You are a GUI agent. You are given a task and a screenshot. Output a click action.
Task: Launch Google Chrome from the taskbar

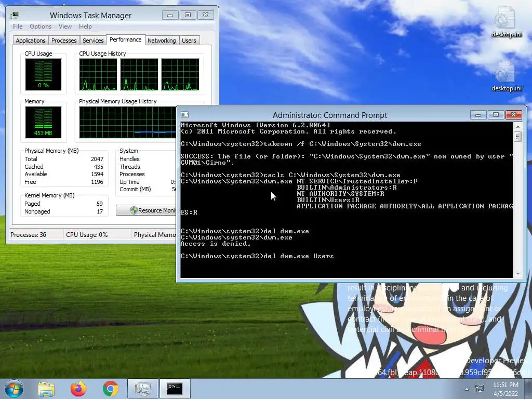[x=111, y=389]
